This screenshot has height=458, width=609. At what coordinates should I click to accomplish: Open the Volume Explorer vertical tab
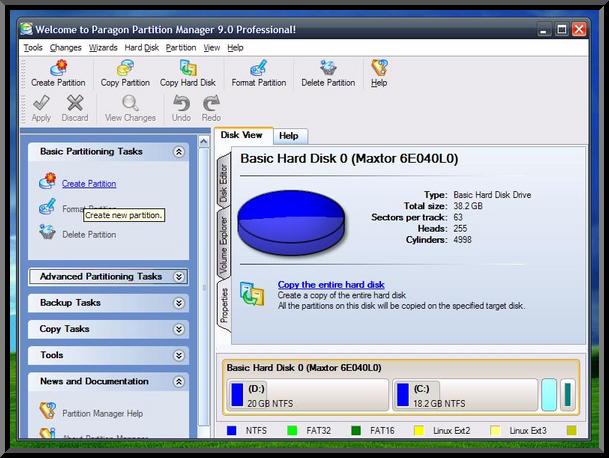(x=223, y=244)
